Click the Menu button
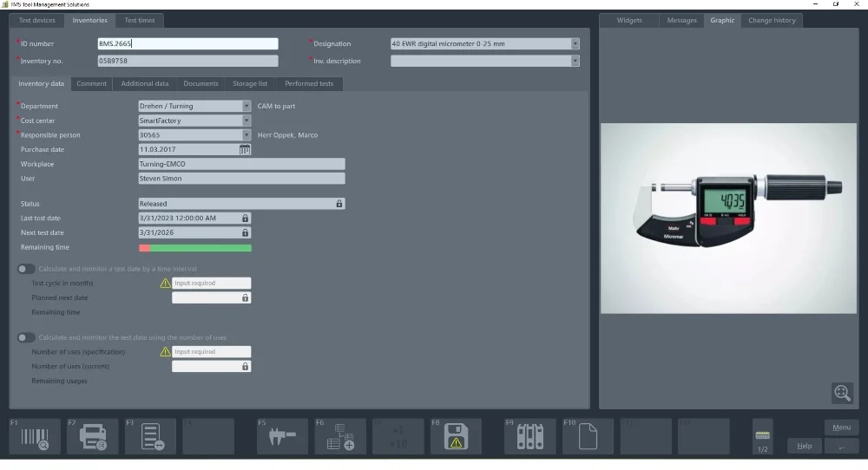This screenshot has height=470, width=868. [x=841, y=428]
